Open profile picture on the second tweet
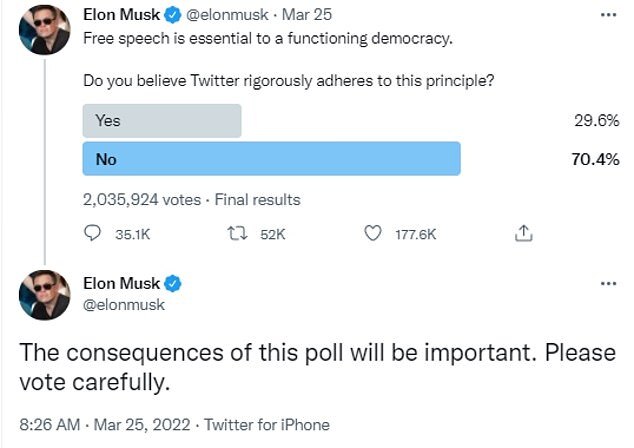The image size is (634, 448). [44, 295]
